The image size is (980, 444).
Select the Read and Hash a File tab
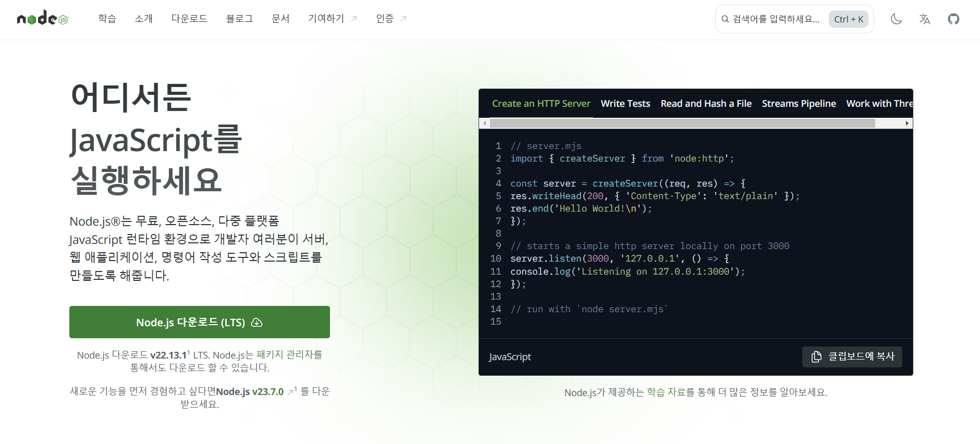click(x=706, y=104)
